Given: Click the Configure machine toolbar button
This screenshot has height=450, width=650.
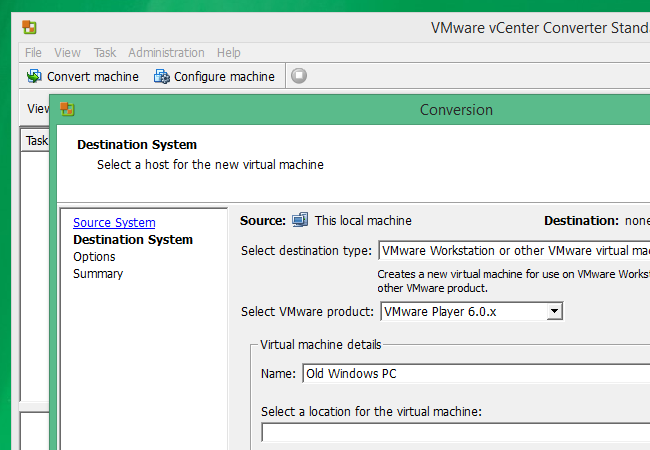Looking at the screenshot, I should coord(214,76).
